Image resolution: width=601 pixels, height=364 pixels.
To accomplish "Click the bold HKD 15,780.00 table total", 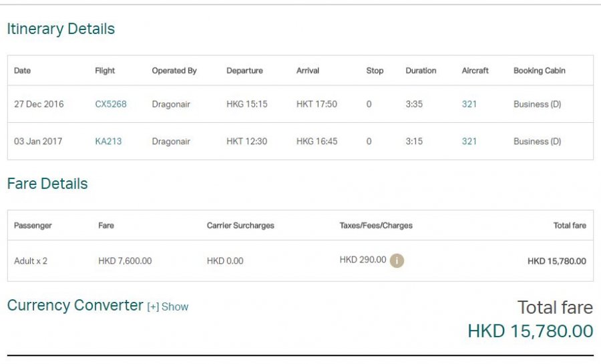I will [557, 261].
